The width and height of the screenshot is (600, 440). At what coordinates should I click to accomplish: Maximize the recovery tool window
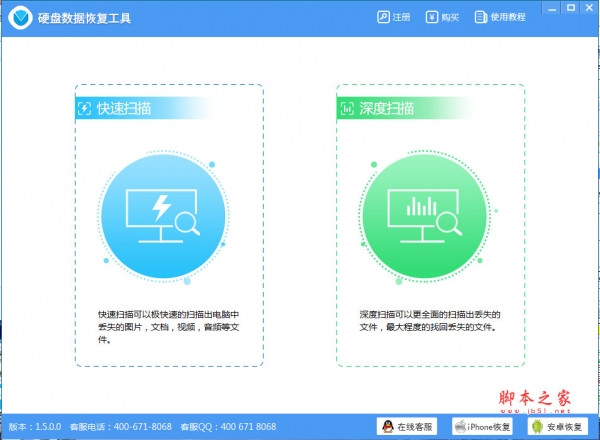tap(571, 8)
